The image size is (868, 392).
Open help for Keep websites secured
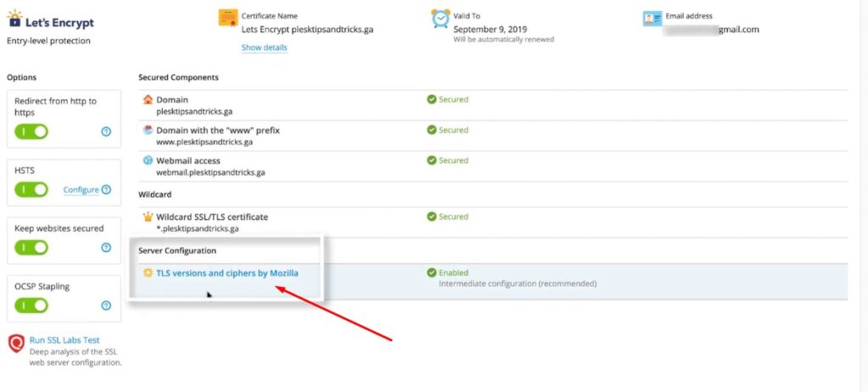click(106, 248)
